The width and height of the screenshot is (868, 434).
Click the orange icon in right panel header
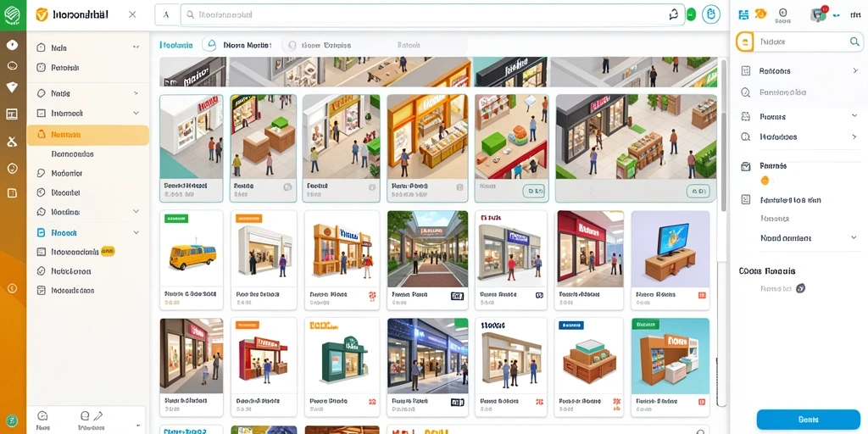tap(760, 14)
